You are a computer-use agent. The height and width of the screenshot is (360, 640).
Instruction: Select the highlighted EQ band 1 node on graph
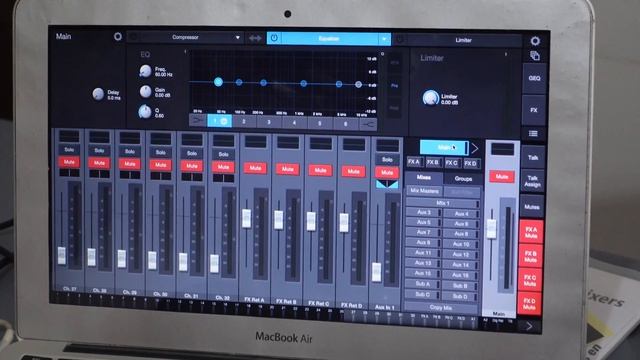[x=218, y=82]
